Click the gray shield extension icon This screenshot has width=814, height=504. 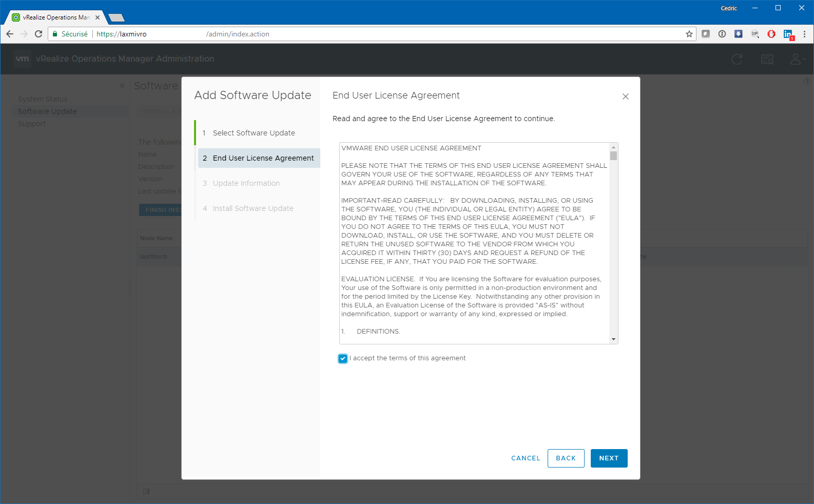[x=706, y=34]
